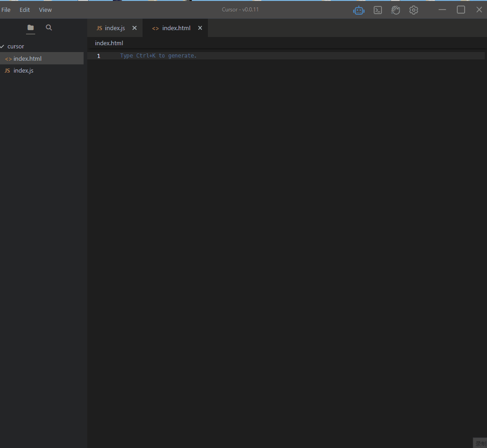Switch to the index.js tab
487x448 pixels.
point(115,28)
